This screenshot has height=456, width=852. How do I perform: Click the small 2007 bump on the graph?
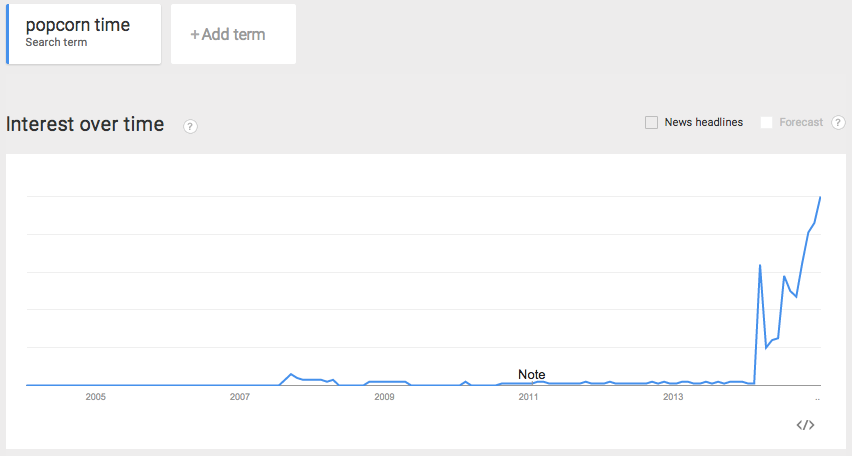coord(291,374)
